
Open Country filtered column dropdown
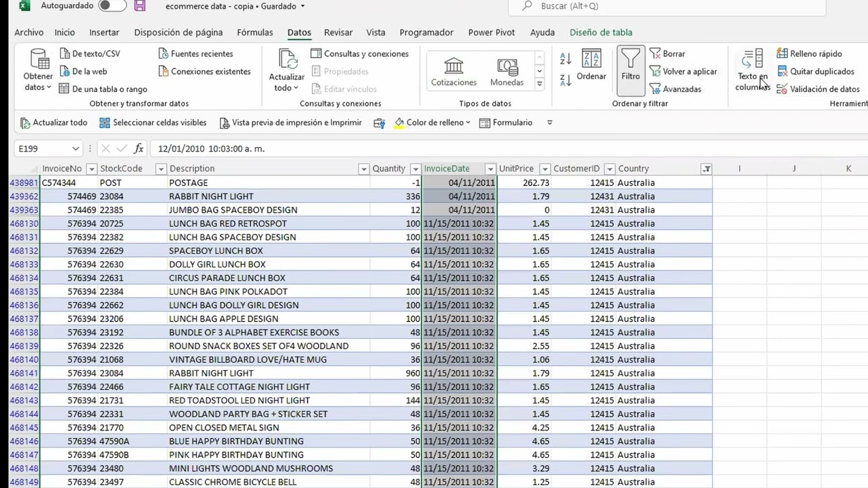[x=706, y=169]
